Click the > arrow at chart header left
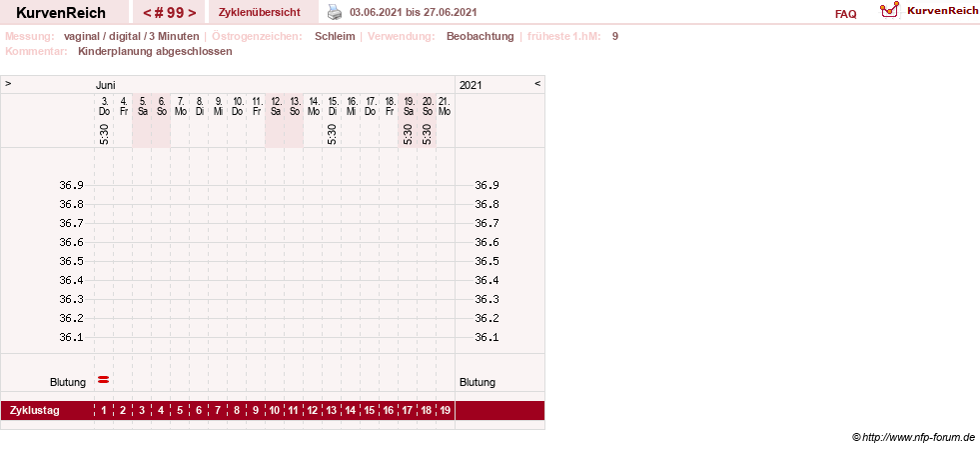The width and height of the screenshot is (980, 449). click(8, 83)
